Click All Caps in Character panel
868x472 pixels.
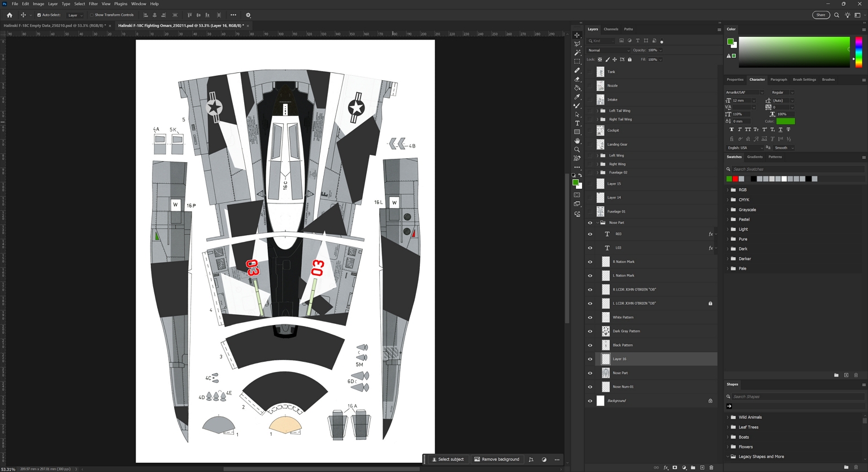(x=748, y=129)
